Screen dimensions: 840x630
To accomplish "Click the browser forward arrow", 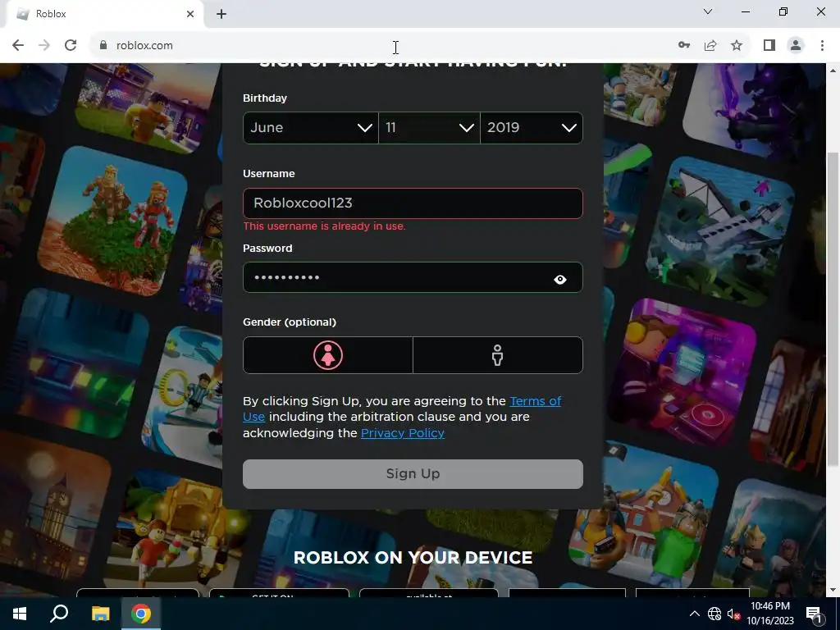I will 44,46.
